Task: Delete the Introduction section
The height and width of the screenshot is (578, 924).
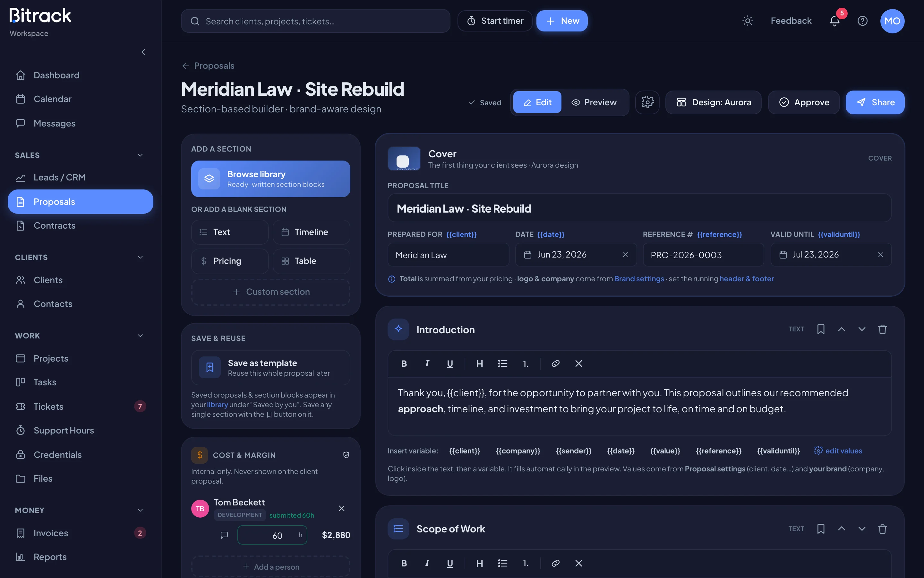Action: point(882,329)
